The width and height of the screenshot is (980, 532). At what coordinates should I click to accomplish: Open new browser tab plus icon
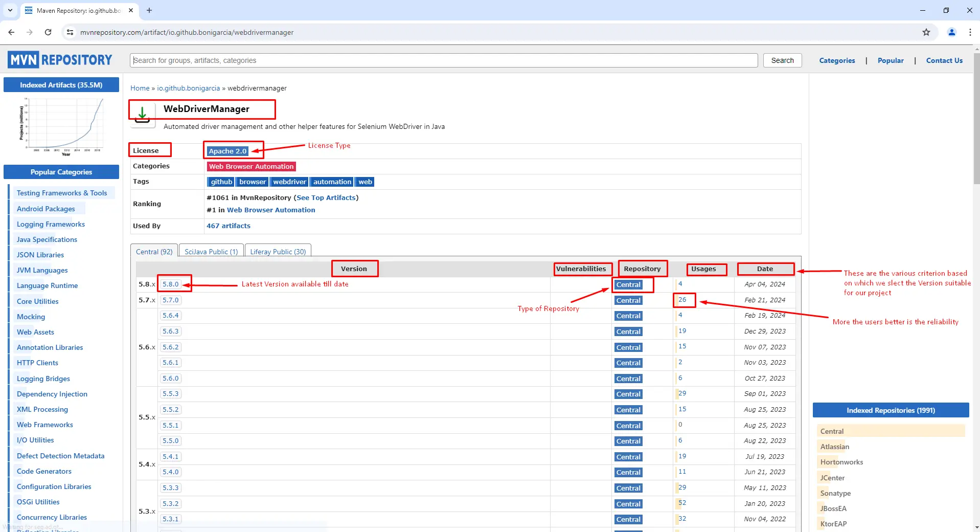click(149, 10)
